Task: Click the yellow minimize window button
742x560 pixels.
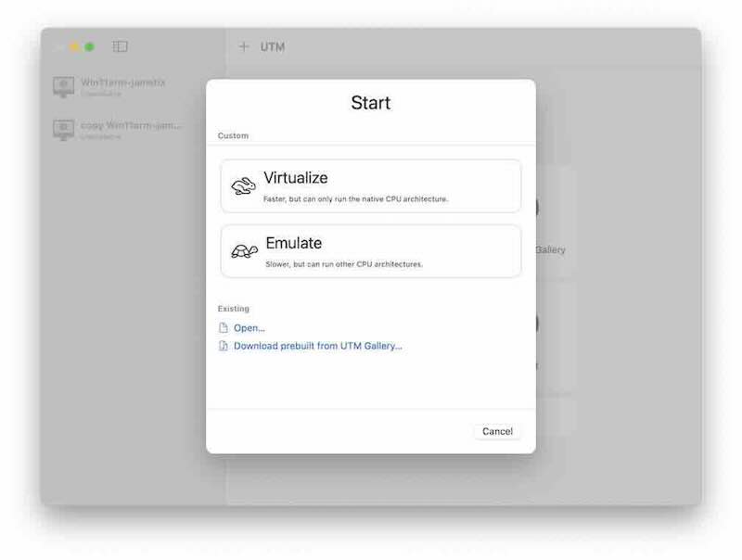Action: [74, 47]
